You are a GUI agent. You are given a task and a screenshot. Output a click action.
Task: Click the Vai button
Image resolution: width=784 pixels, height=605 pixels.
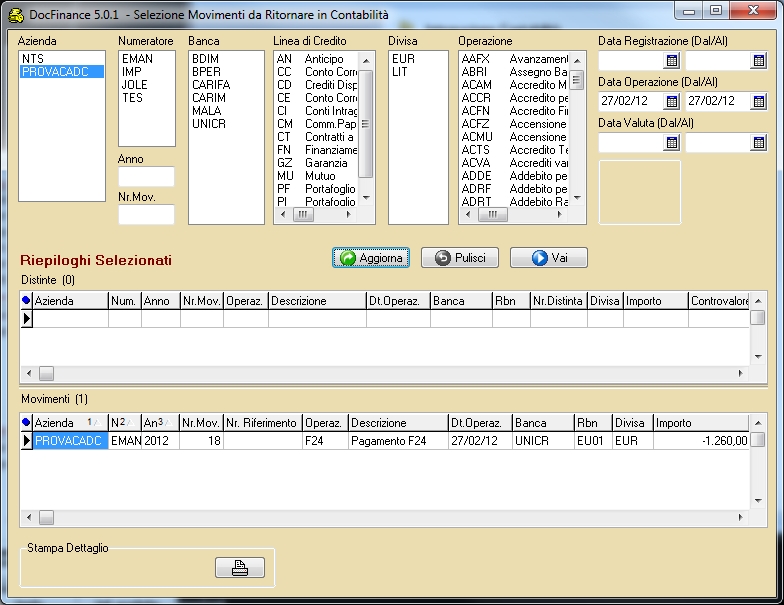(548, 258)
